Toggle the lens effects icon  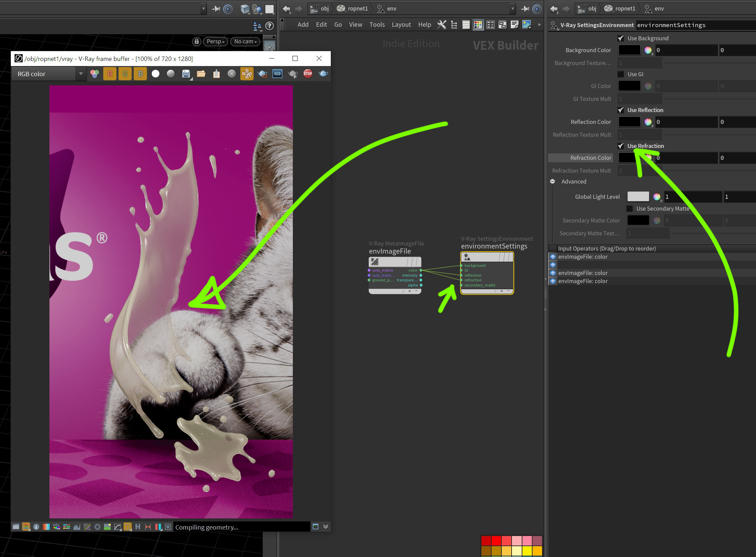tap(168, 527)
